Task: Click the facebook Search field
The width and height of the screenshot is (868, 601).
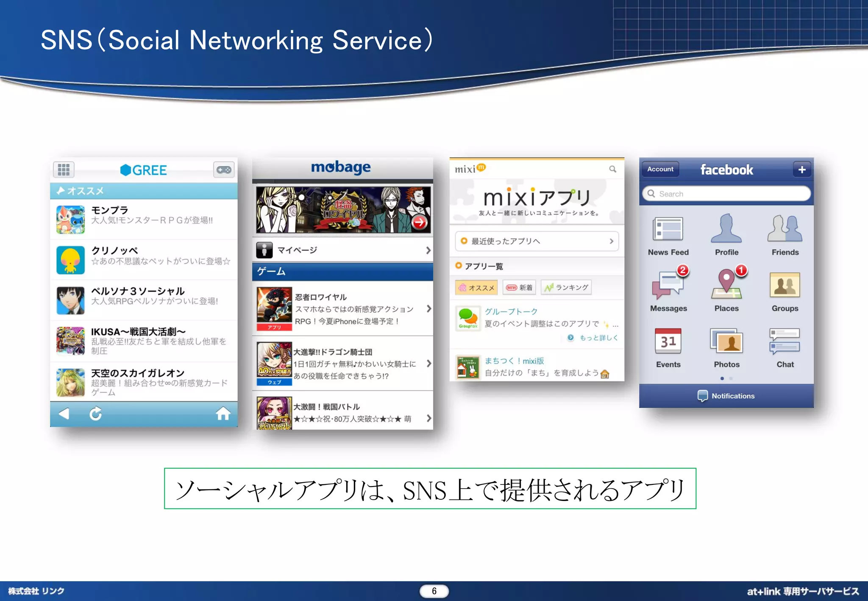Action: click(726, 194)
